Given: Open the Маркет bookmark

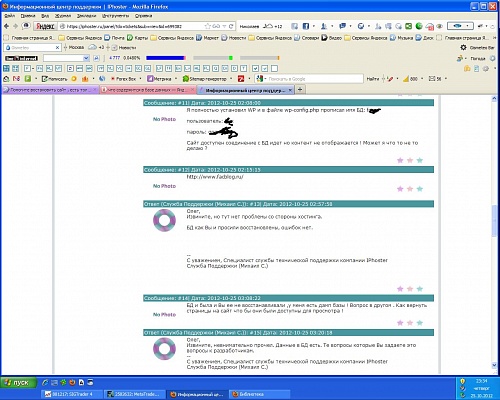Looking at the screenshot, I should click(207, 38).
